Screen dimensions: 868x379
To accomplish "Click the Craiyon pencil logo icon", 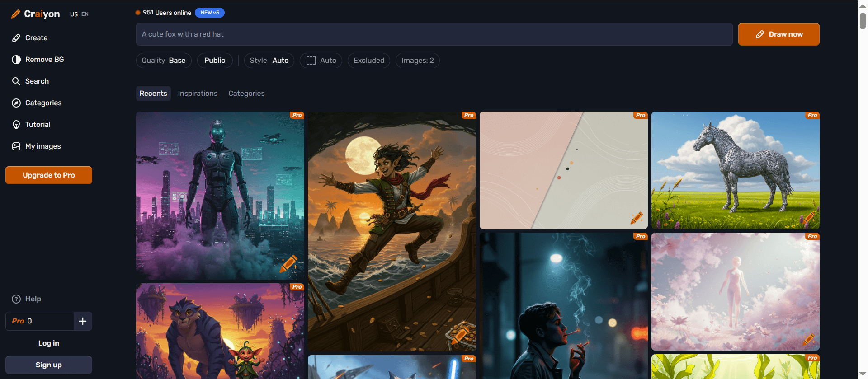I will pyautogui.click(x=15, y=14).
